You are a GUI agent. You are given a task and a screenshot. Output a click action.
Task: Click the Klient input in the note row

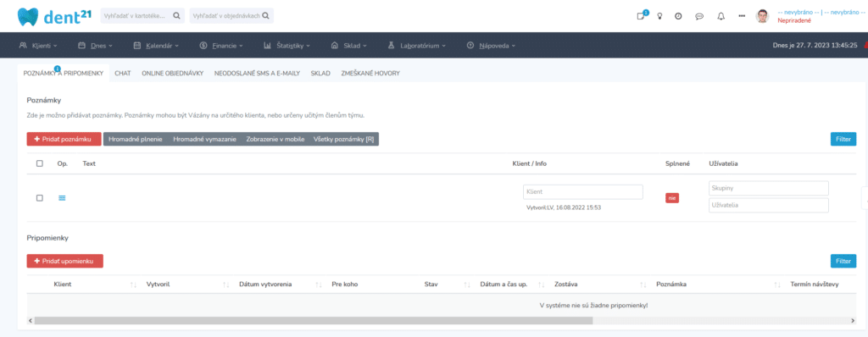(583, 191)
